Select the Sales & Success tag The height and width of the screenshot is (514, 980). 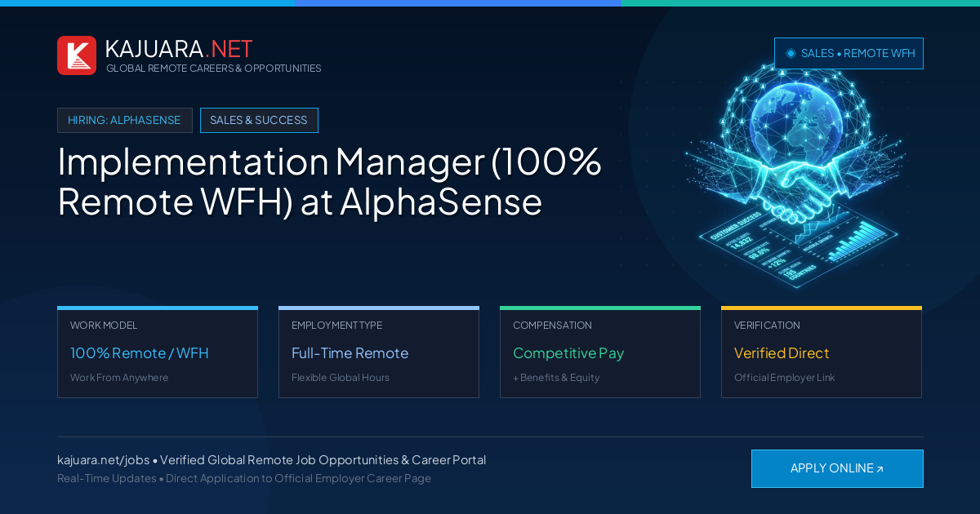[x=259, y=120]
